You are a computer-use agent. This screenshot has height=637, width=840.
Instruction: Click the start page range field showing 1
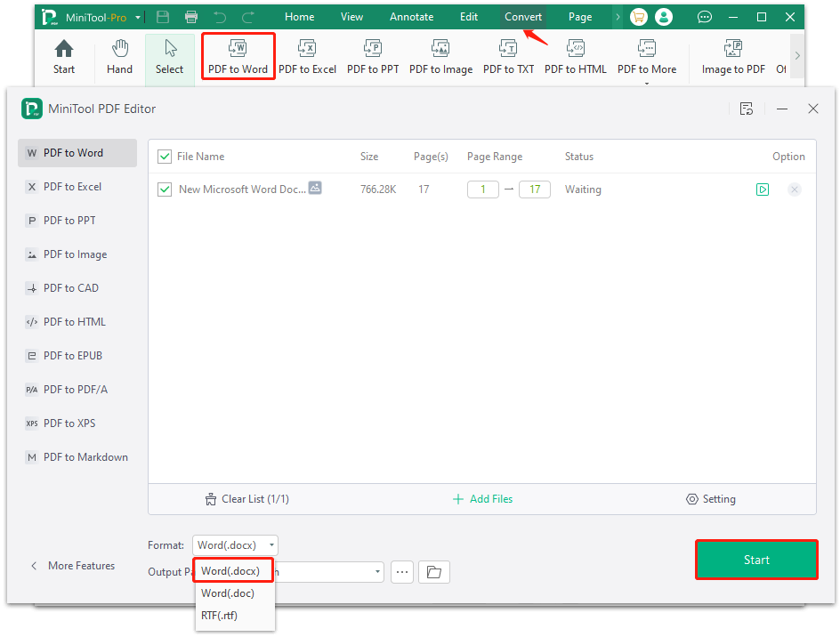point(482,189)
